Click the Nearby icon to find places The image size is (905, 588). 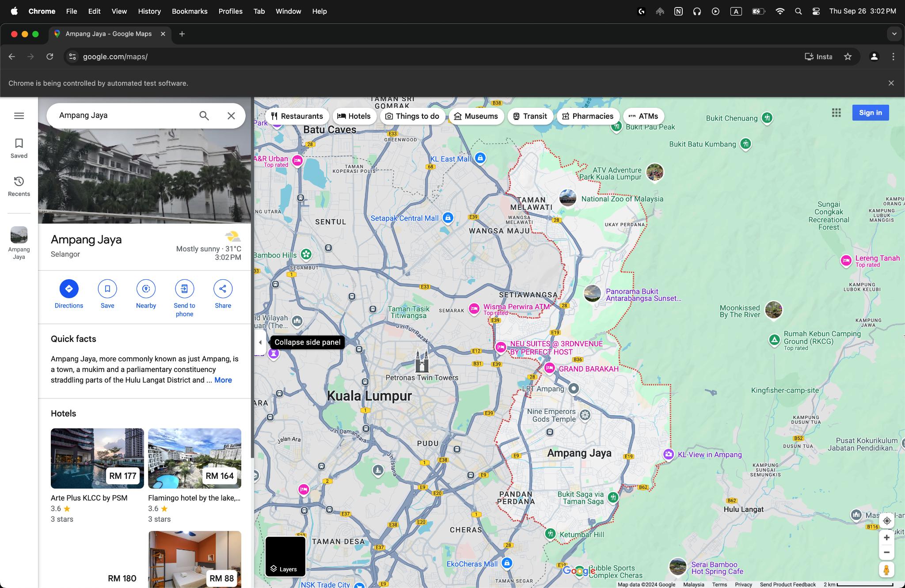146,289
